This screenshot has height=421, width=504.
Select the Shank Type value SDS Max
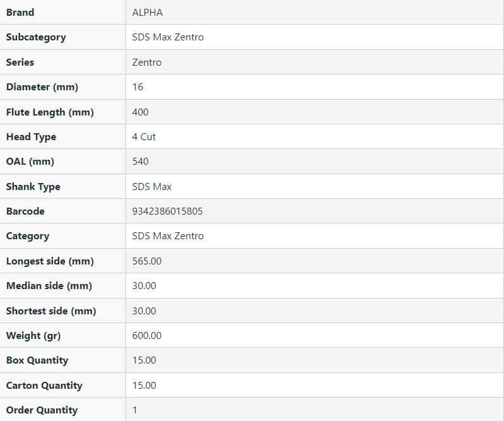coord(152,186)
